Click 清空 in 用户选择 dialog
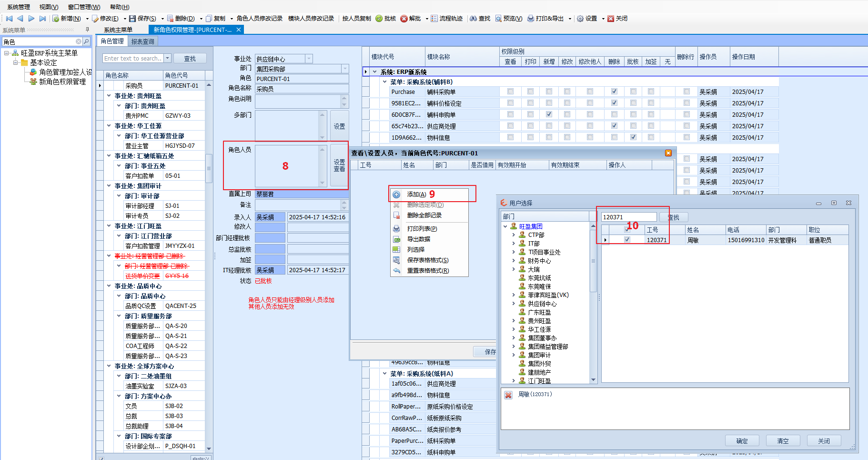 coord(783,441)
